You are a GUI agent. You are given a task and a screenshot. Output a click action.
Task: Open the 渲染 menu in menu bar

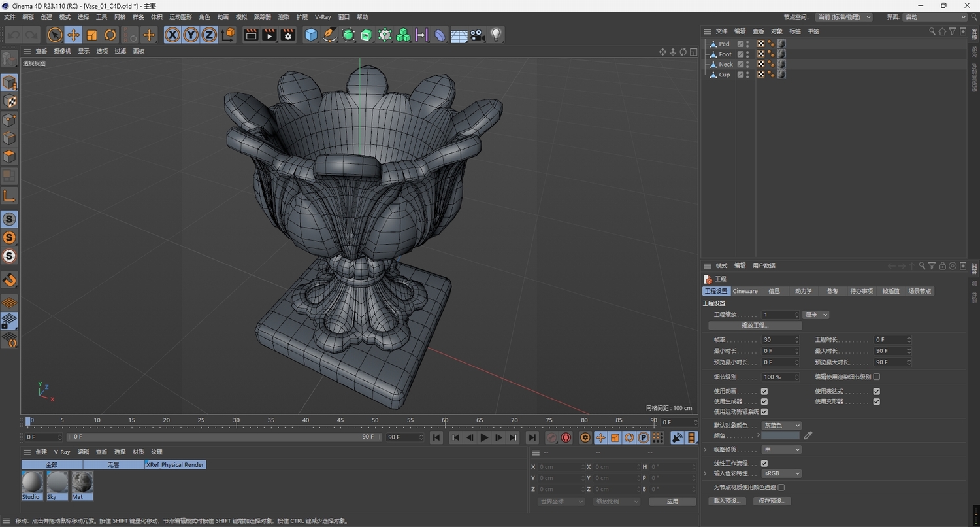[284, 17]
